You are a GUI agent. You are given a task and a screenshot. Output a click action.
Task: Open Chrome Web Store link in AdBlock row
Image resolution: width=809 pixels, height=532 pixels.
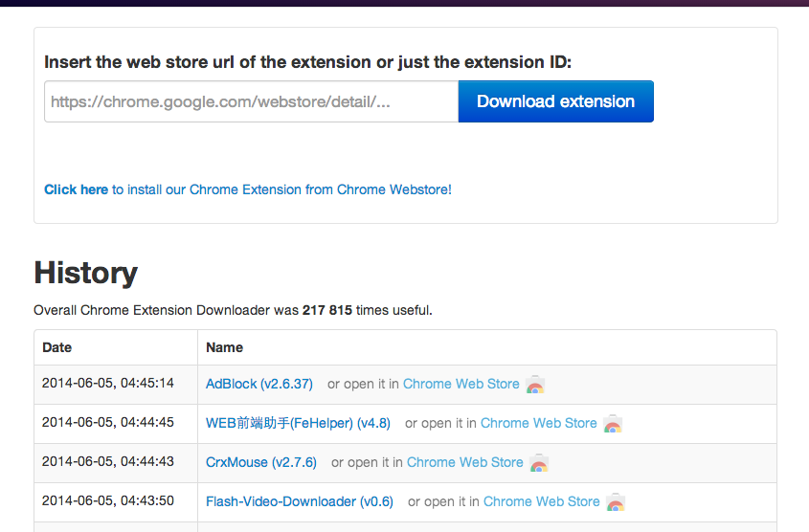point(461,384)
